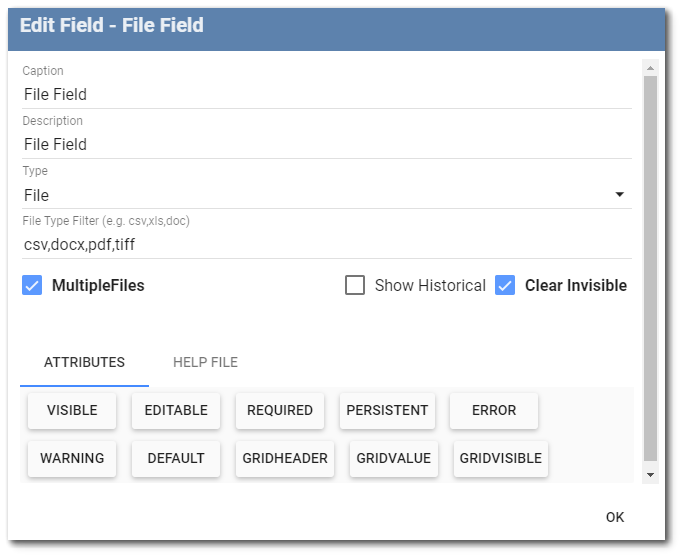This screenshot has width=681, height=556.
Task: Click the ERROR attribute button
Action: (494, 410)
